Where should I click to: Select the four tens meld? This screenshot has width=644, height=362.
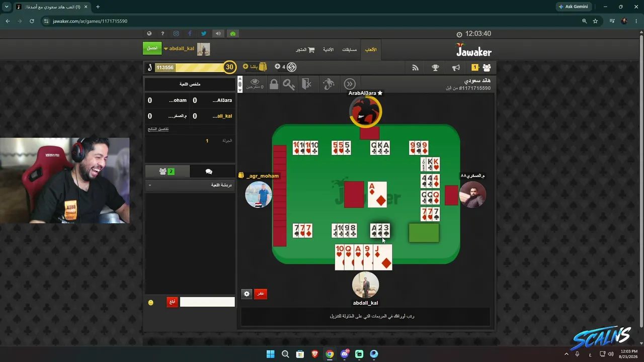click(305, 148)
